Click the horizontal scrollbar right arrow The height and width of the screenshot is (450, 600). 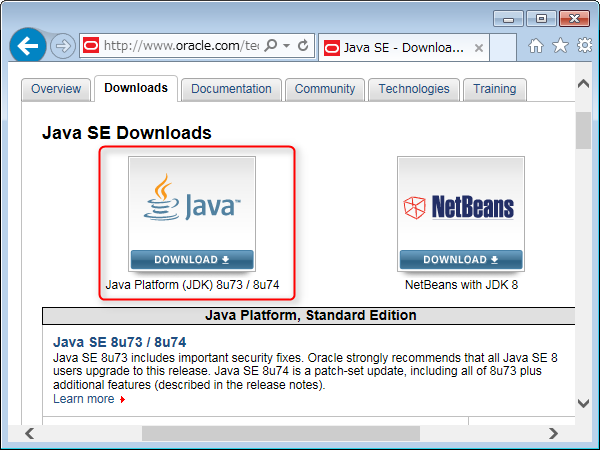[x=553, y=434]
